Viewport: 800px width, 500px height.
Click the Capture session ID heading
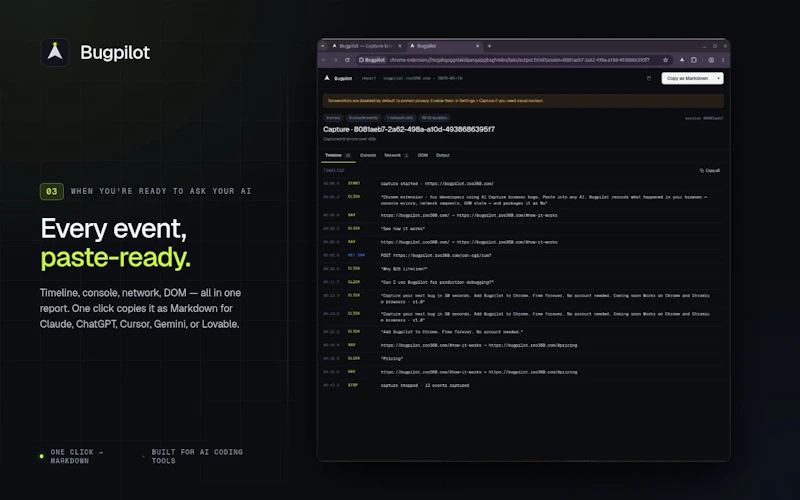tap(409, 129)
